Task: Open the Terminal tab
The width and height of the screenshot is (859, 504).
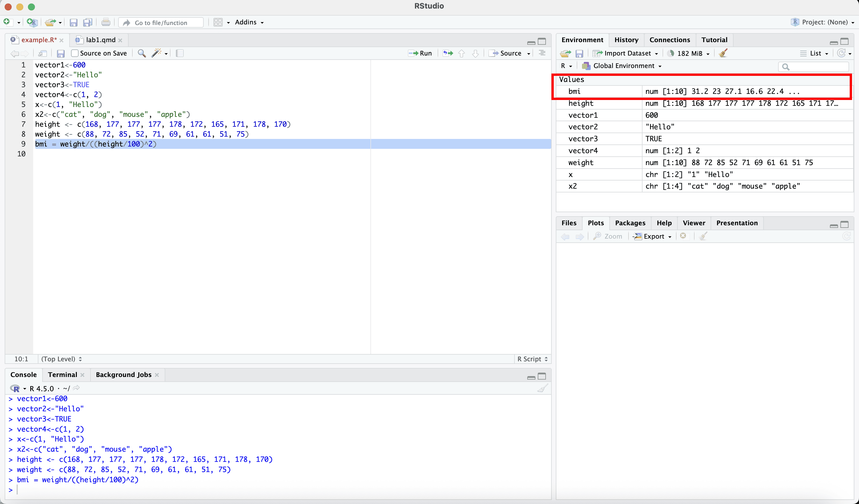Action: [62, 375]
